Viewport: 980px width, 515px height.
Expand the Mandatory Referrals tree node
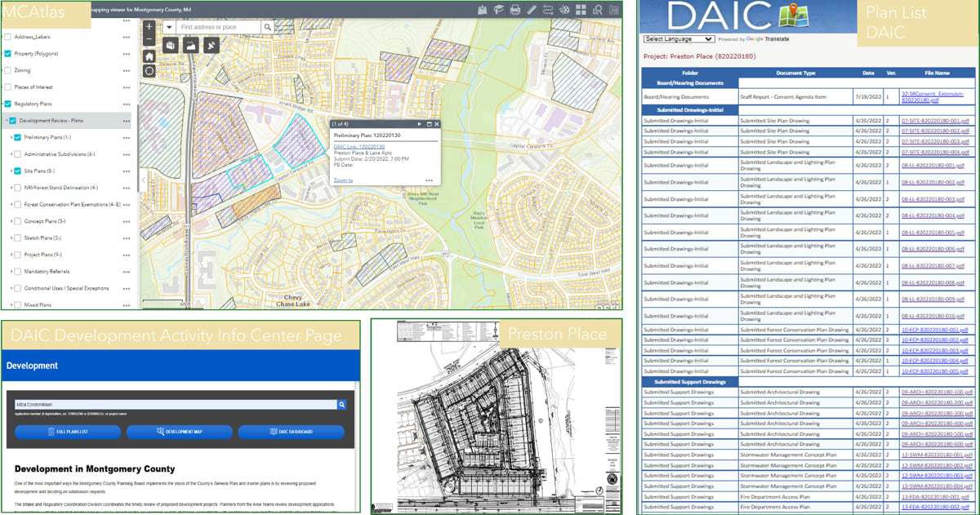click(11, 271)
